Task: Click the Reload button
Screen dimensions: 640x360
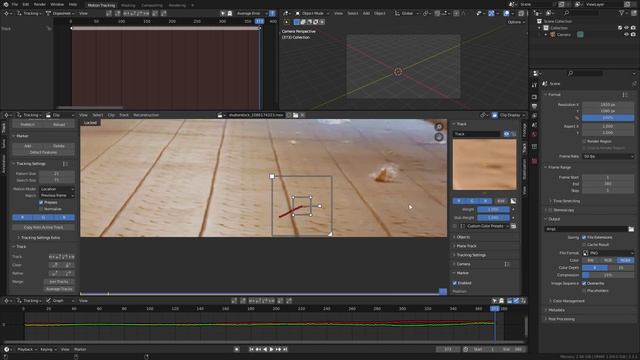Action: [59, 124]
